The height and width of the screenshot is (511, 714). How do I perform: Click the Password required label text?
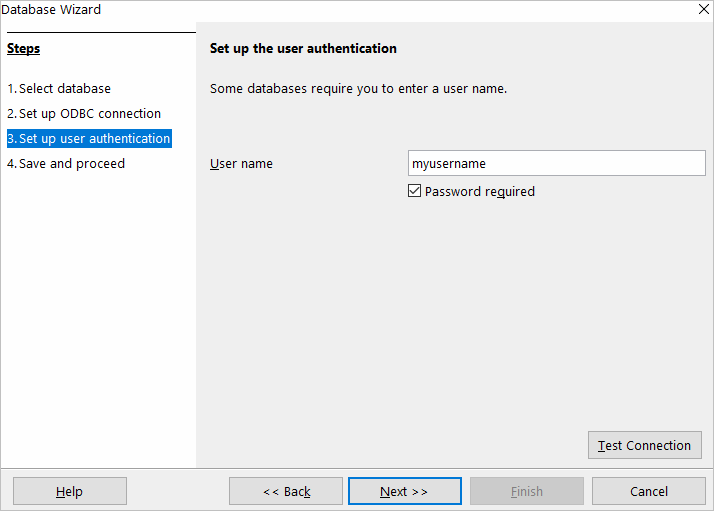pos(479,191)
